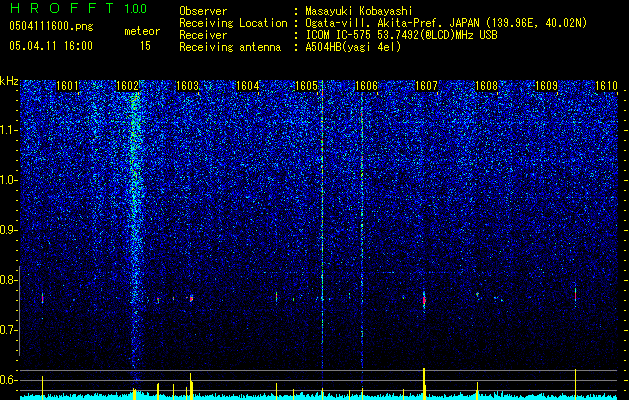The height and width of the screenshot is (400, 629).
Task: Click the Observer name Masayuki Kobayashi
Action: pyautogui.click(x=359, y=11)
